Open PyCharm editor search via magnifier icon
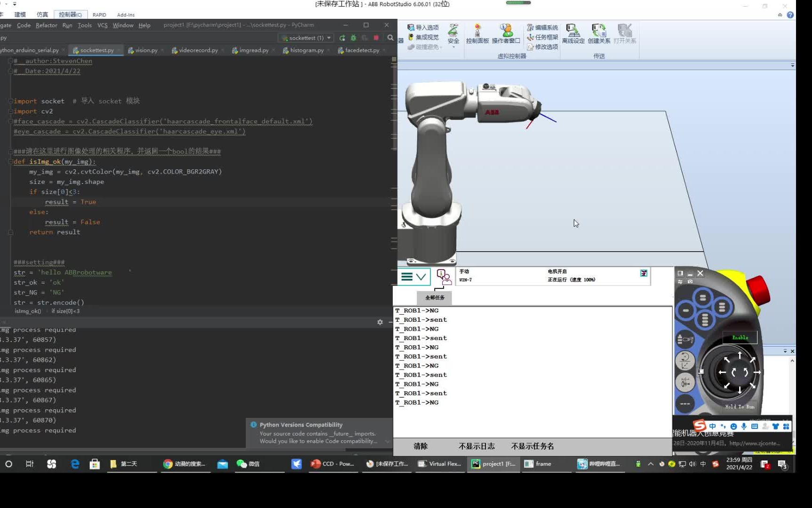This screenshot has height=508, width=812. (x=390, y=38)
